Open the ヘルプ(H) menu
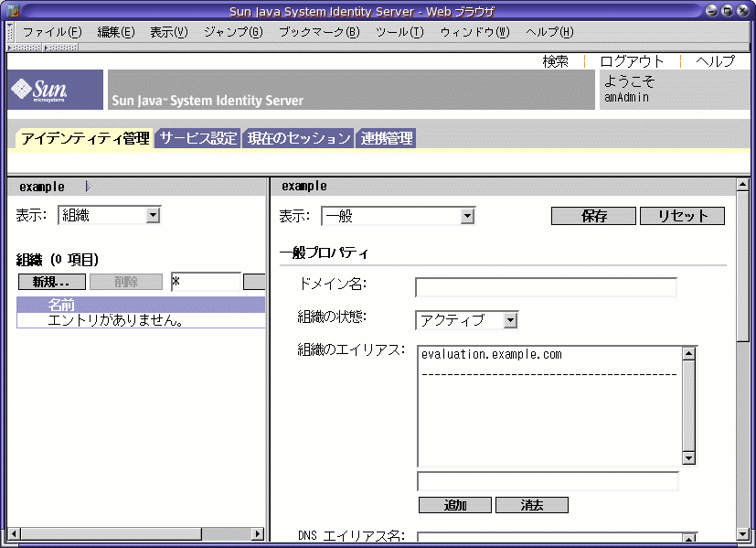Image resolution: width=756 pixels, height=548 pixels. click(549, 32)
